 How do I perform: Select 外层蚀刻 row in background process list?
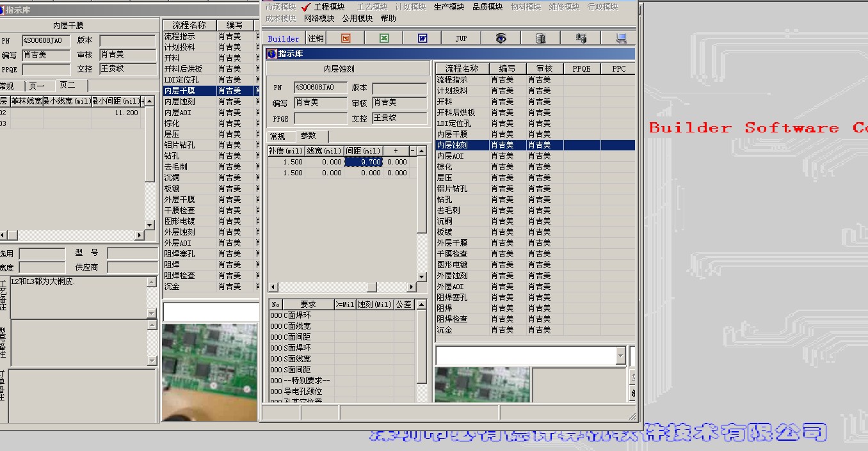pyautogui.click(x=211, y=232)
